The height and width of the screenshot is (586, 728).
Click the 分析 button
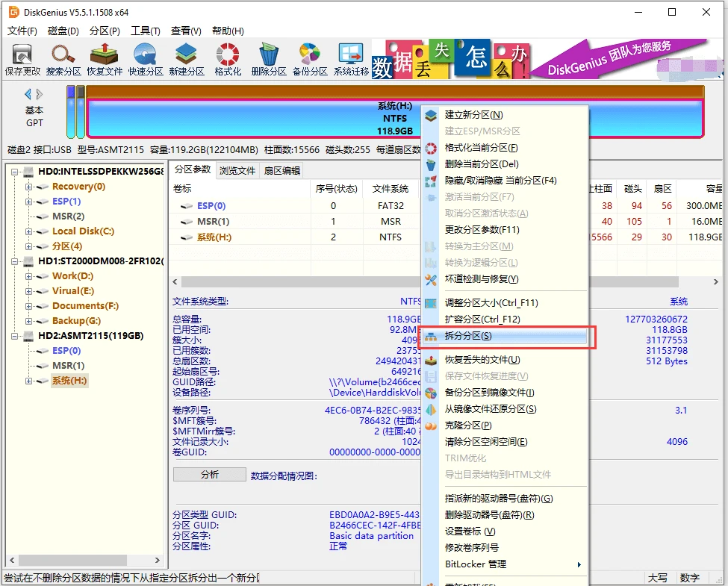209,473
